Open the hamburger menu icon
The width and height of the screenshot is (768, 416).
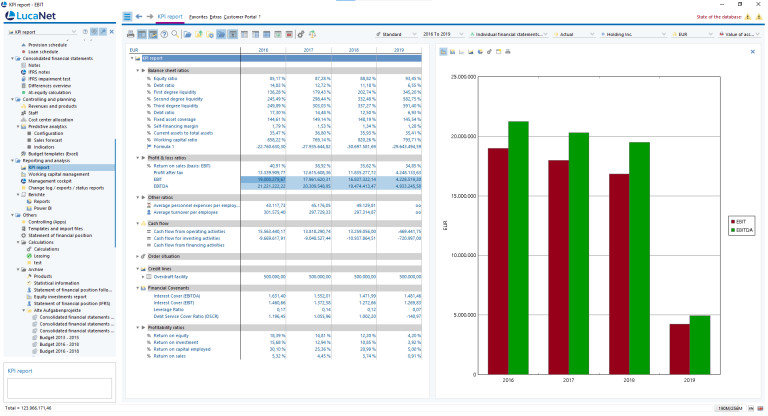click(126, 17)
